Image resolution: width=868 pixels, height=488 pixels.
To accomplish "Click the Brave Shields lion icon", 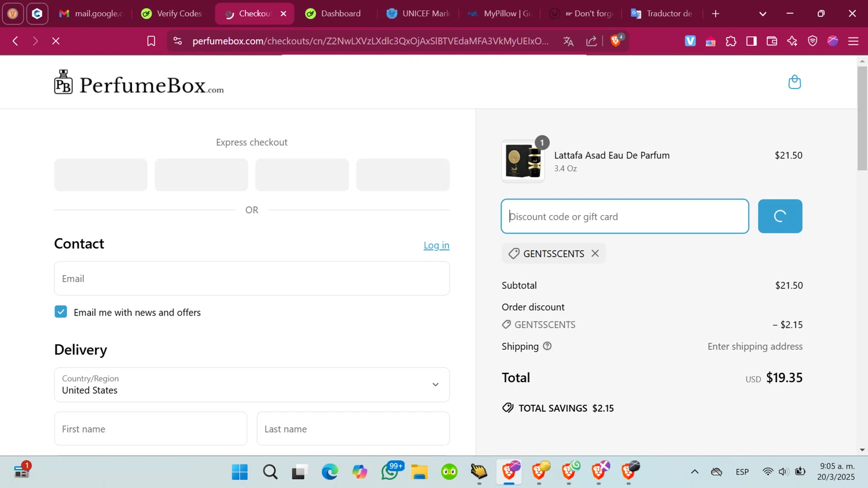I will point(616,41).
